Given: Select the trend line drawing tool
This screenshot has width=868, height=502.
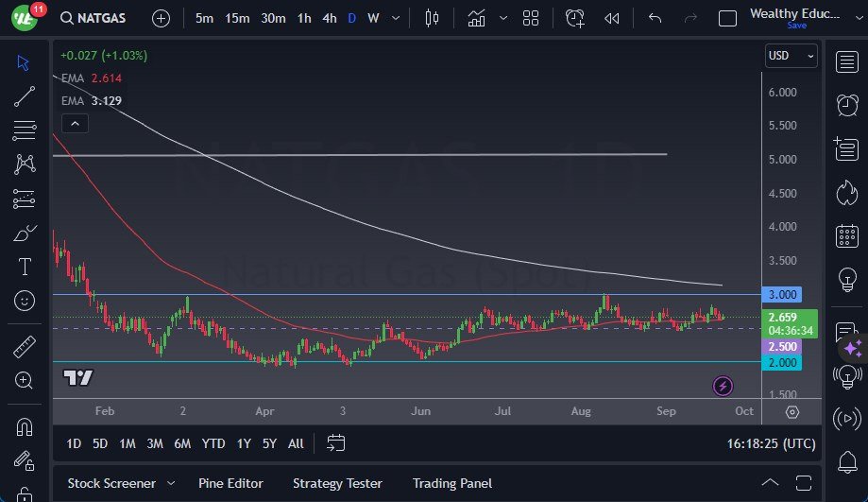Looking at the screenshot, I should pos(25,96).
